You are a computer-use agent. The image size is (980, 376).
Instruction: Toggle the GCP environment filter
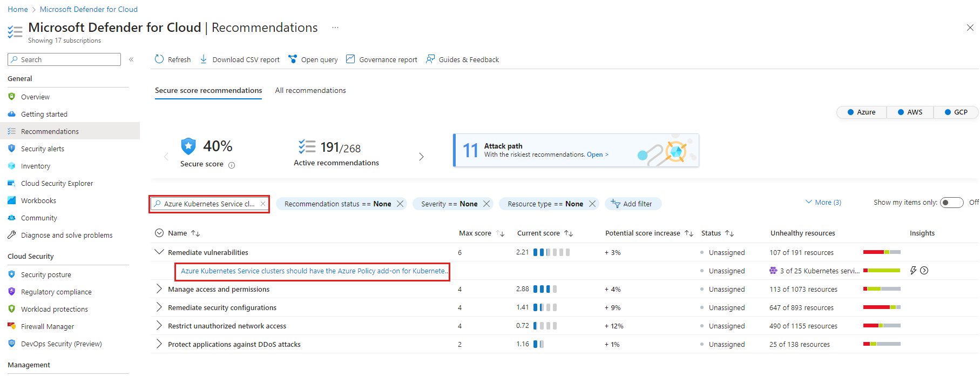(x=956, y=112)
